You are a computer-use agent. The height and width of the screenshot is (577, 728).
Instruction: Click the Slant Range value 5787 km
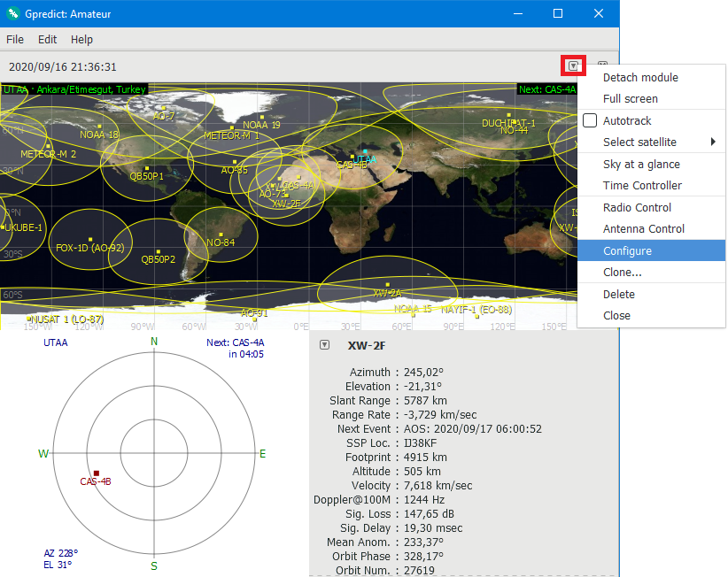click(x=425, y=401)
